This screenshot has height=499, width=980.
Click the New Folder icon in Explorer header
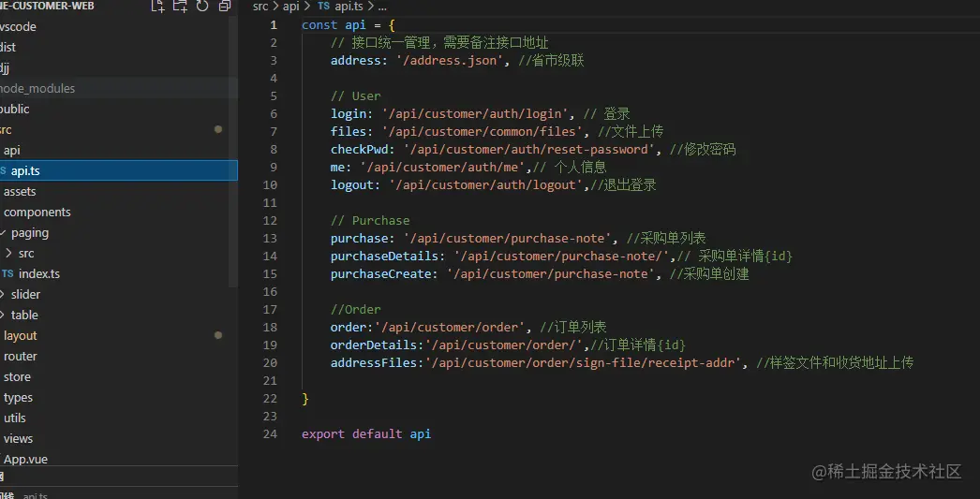pos(180,7)
